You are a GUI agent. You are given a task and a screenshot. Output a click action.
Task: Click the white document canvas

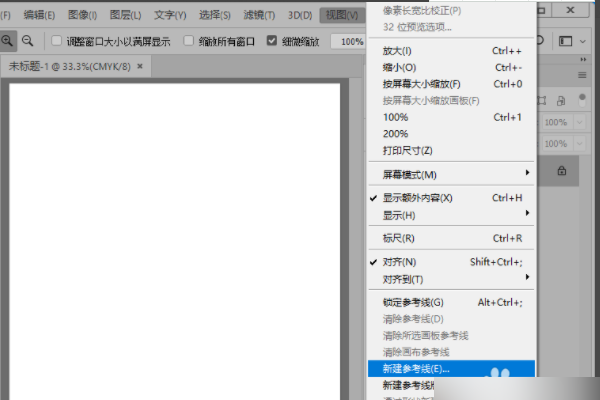tap(174, 241)
